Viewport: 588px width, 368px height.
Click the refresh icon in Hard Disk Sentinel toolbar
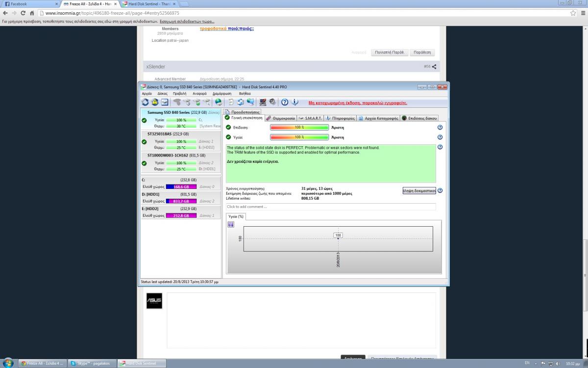click(145, 102)
